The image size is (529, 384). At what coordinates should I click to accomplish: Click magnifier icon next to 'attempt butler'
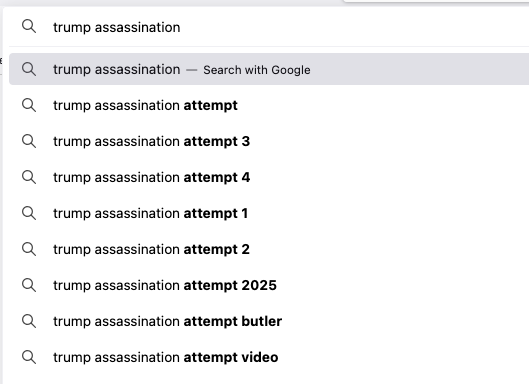pyautogui.click(x=29, y=321)
